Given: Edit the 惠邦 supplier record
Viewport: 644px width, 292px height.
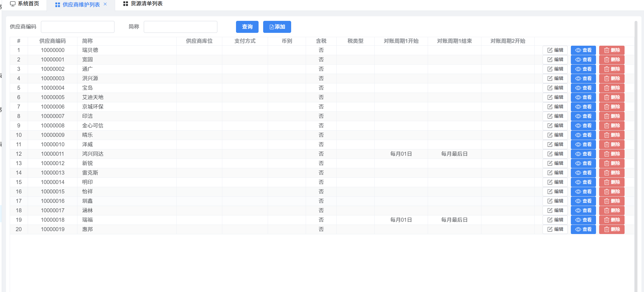Looking at the screenshot, I should (555, 229).
